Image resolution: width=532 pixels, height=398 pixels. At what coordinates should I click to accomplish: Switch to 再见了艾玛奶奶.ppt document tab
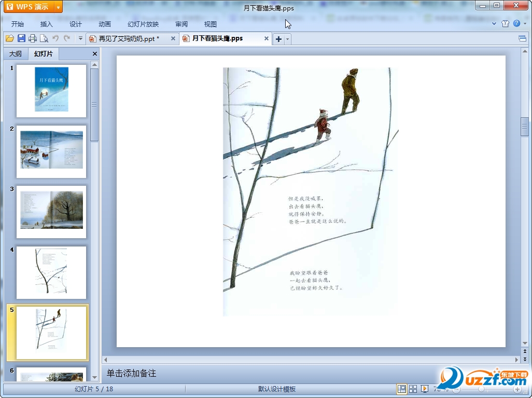coord(129,39)
